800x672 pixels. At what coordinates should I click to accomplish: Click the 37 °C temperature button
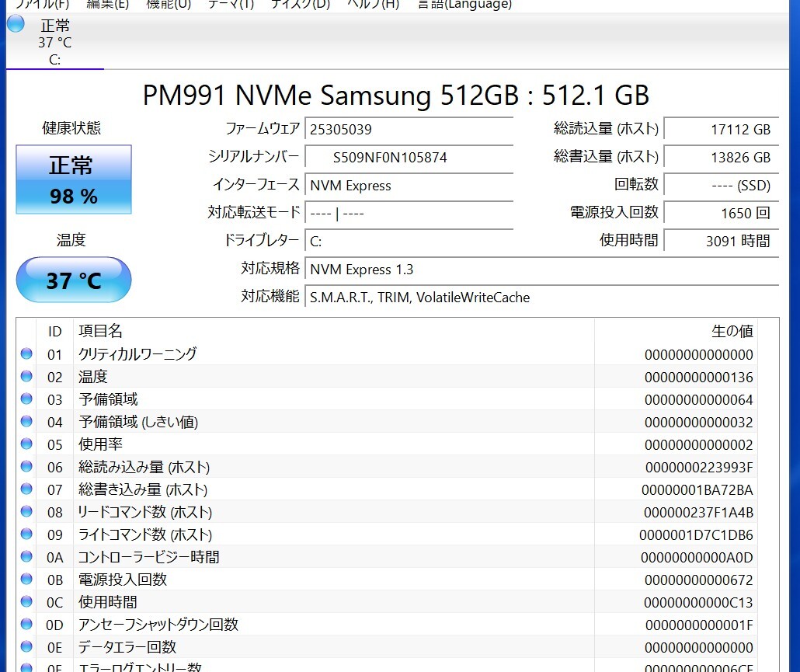(74, 280)
